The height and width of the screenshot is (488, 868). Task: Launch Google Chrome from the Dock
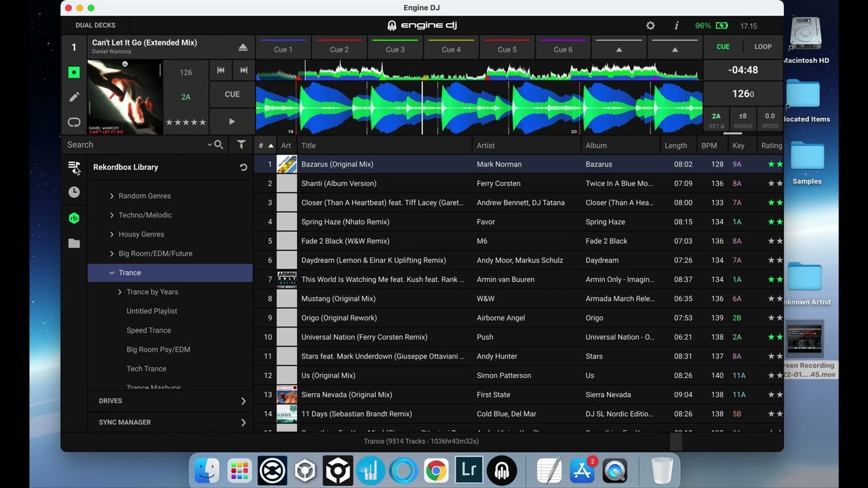[436, 470]
